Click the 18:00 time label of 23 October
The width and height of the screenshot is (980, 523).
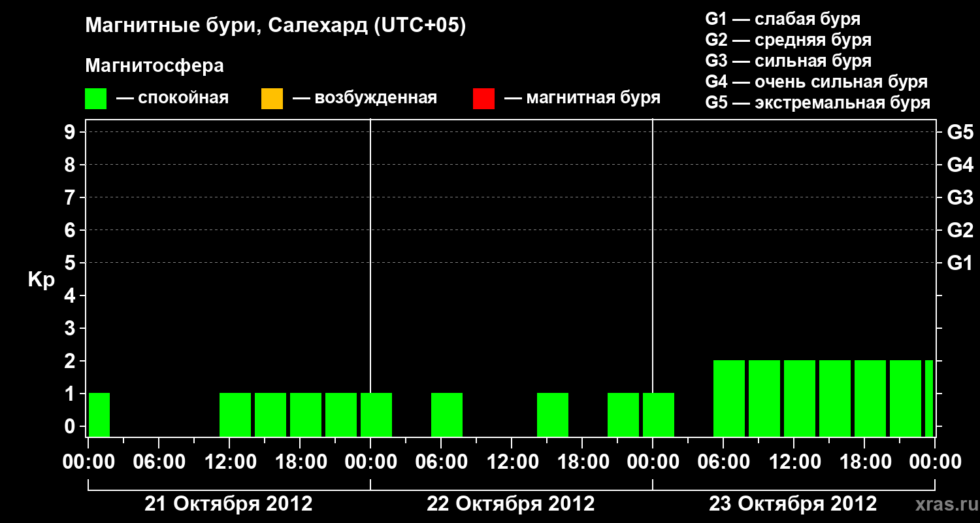point(864,462)
